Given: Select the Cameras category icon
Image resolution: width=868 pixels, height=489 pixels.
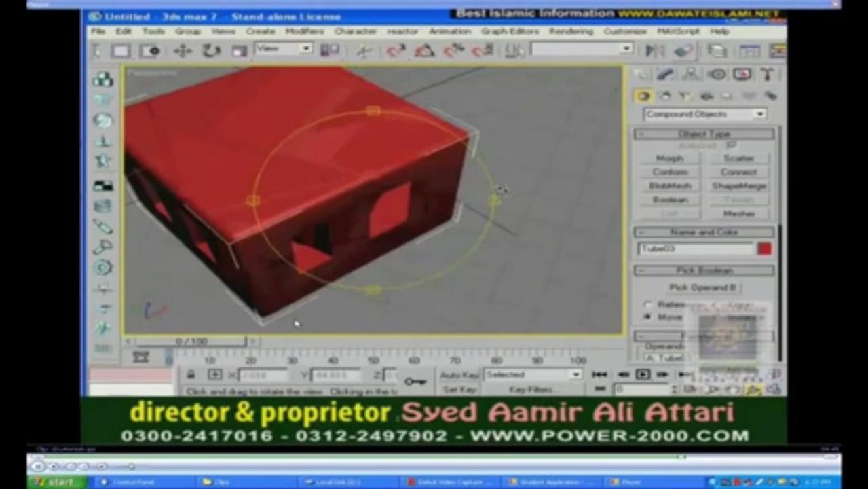Looking at the screenshot, I should (706, 96).
